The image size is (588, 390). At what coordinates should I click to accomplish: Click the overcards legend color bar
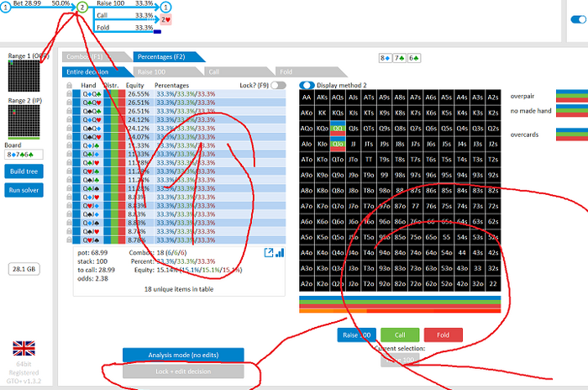coord(572,134)
